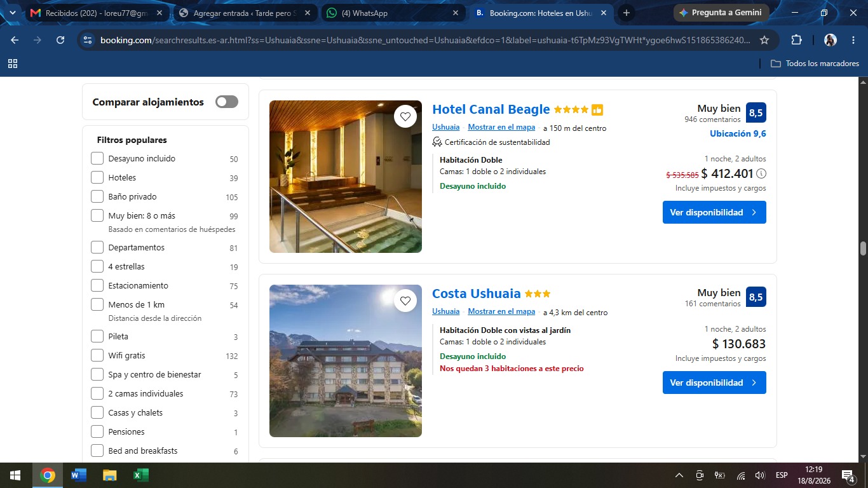Click the ESP language indicator
868x488 pixels.
click(x=782, y=475)
